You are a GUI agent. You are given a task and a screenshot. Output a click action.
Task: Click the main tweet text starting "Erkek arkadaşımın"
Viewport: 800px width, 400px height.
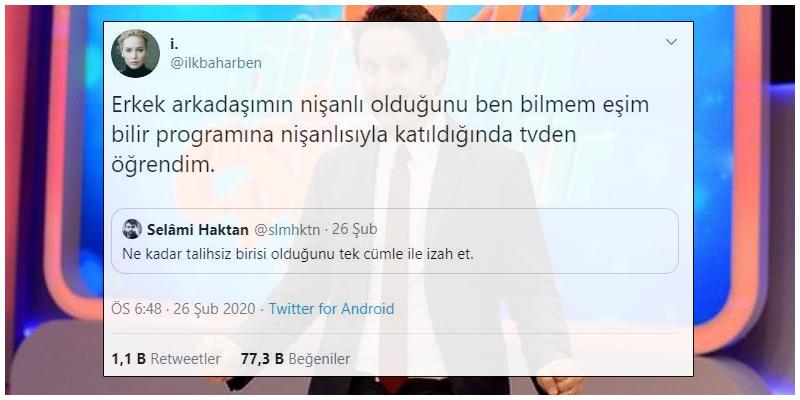click(380, 135)
